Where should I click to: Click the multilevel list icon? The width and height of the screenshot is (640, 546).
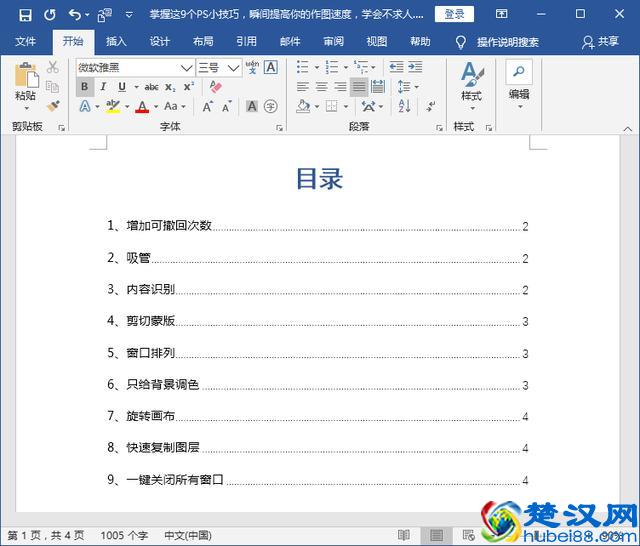(361, 67)
